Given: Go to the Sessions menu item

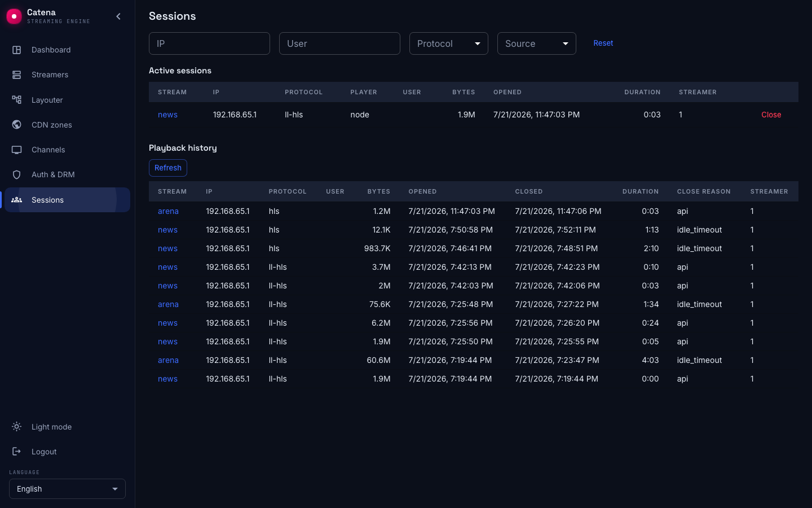Looking at the screenshot, I should pos(67,200).
